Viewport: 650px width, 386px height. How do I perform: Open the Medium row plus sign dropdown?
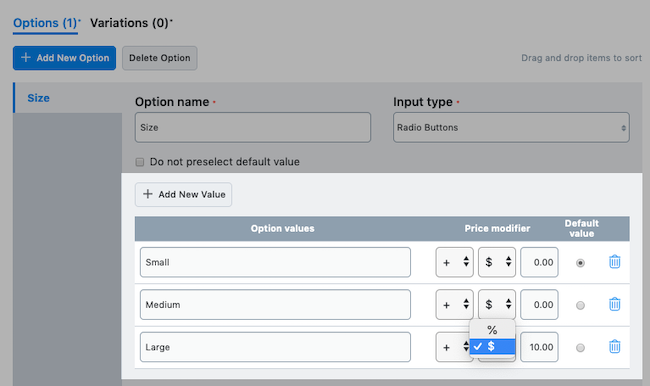click(454, 304)
